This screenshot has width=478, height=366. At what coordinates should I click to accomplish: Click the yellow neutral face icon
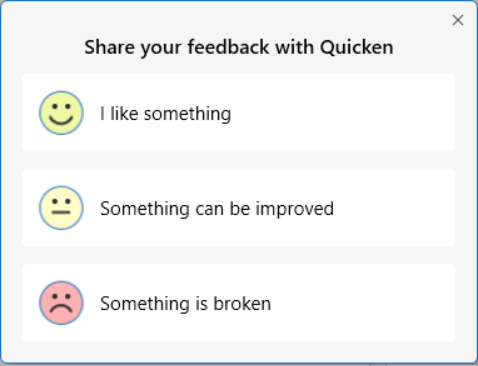[x=61, y=208]
